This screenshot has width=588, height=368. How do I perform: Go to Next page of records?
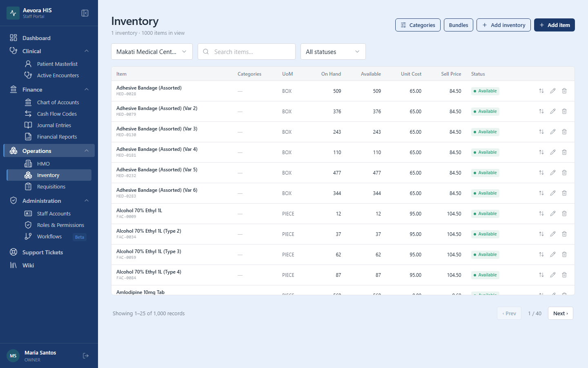tap(561, 313)
